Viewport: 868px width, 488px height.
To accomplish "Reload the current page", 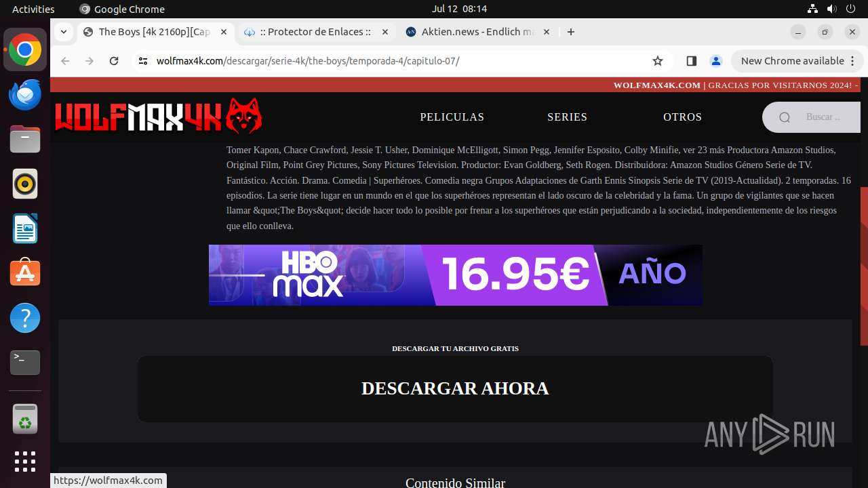I will click(114, 61).
